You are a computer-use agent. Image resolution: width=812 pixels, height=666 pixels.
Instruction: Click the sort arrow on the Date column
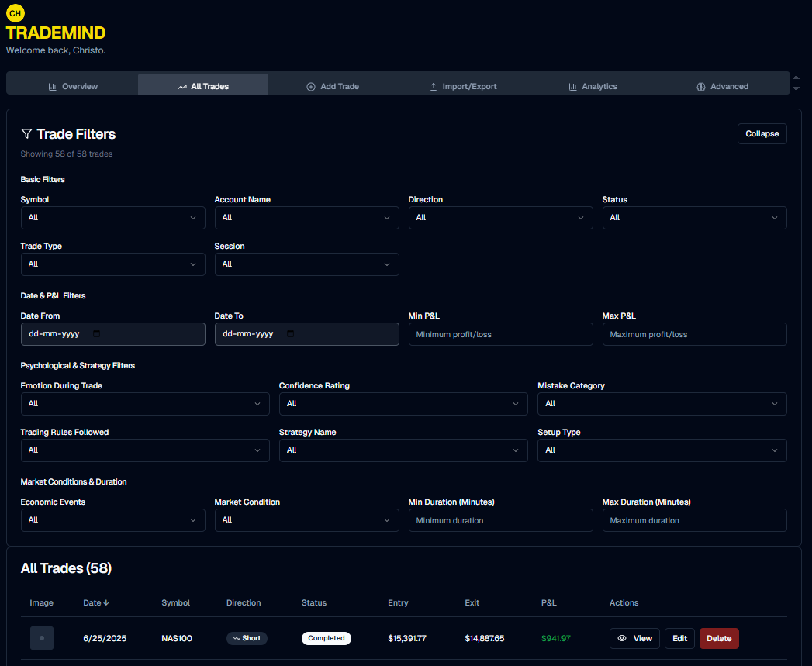click(107, 602)
